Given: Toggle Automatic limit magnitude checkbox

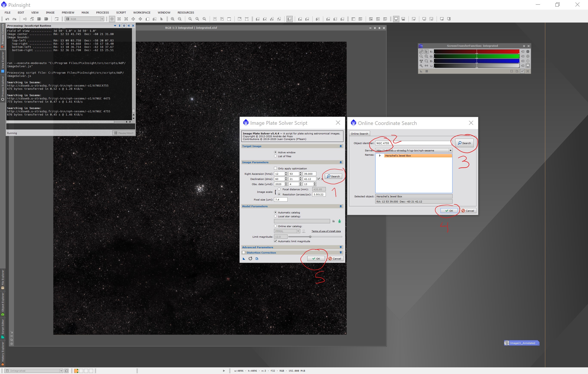Looking at the screenshot, I should [x=276, y=241].
